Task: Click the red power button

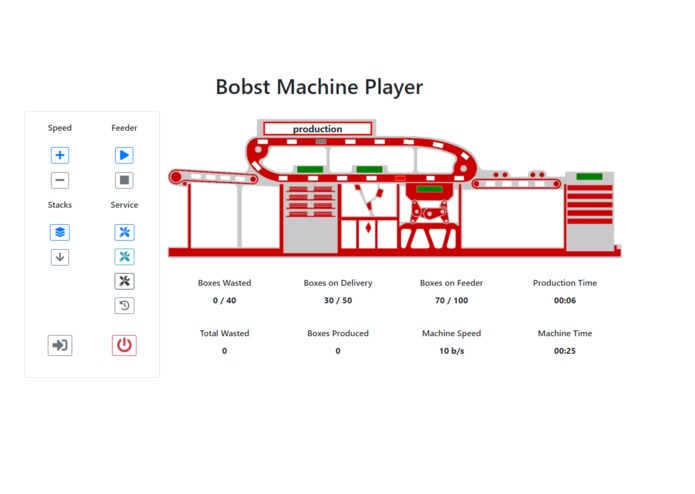Action: coord(124,345)
